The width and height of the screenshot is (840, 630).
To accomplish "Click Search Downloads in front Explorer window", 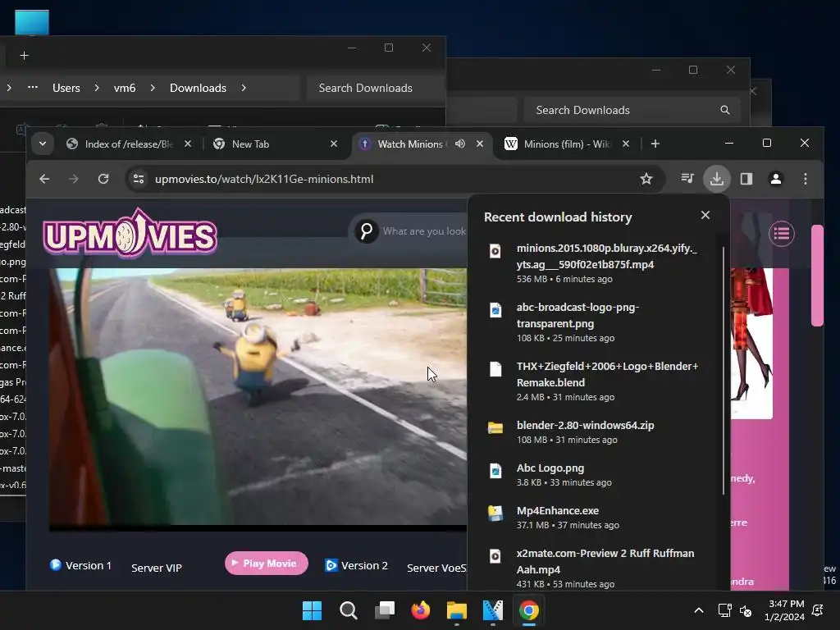I will (x=375, y=88).
